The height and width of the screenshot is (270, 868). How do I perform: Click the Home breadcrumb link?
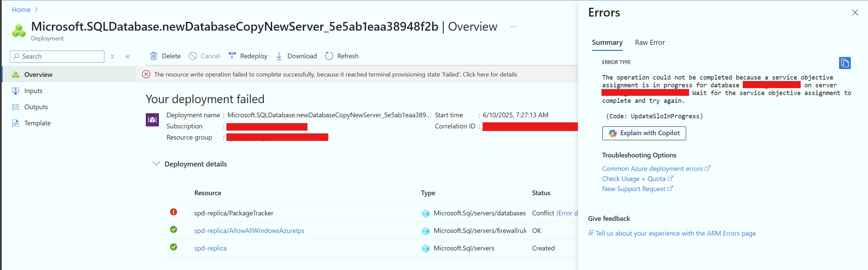21,10
